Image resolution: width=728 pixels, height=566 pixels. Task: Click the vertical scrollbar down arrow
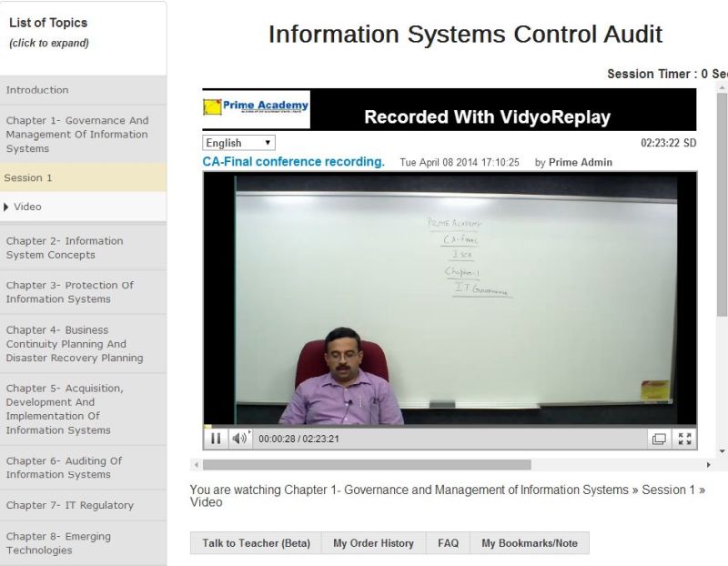click(x=722, y=451)
